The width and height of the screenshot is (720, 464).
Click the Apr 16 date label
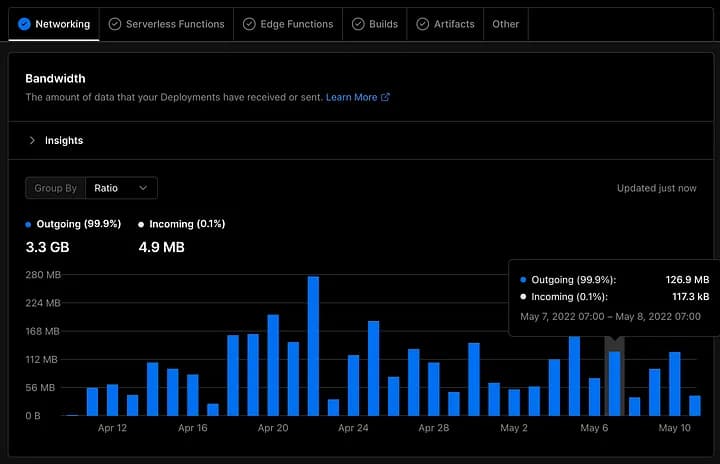click(x=193, y=428)
